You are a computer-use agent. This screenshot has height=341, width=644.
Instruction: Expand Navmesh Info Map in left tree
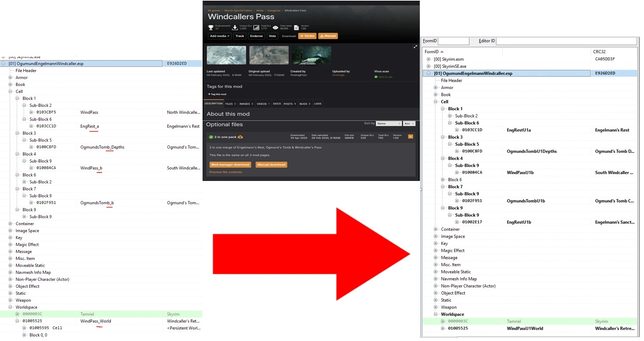(10, 272)
